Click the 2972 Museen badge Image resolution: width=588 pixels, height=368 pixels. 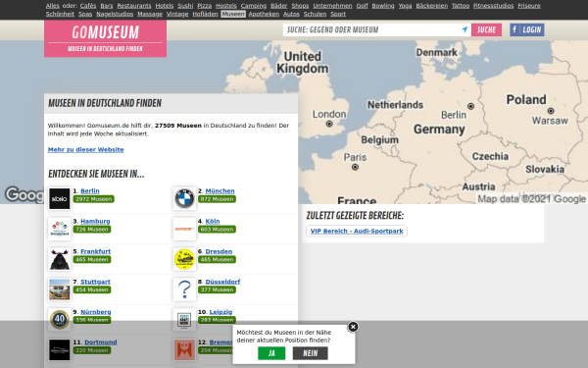[x=94, y=199]
